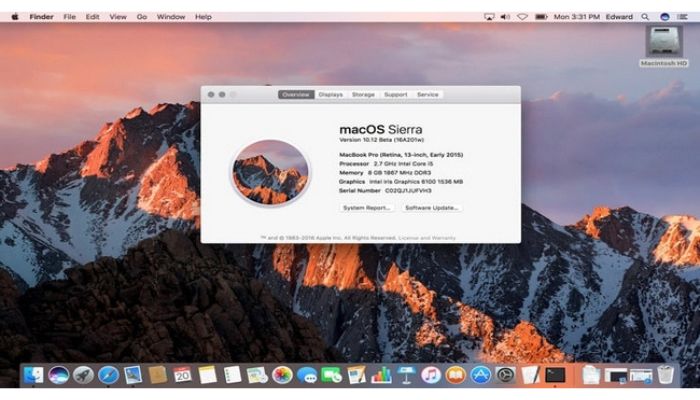Open the yellow Notes app in Dock
The width and height of the screenshot is (700, 400).
(208, 375)
